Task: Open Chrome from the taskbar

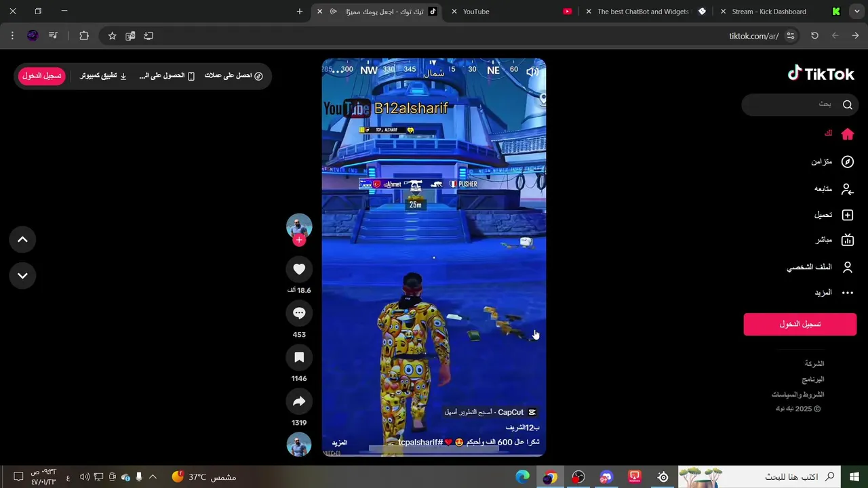Action: [x=550, y=477]
